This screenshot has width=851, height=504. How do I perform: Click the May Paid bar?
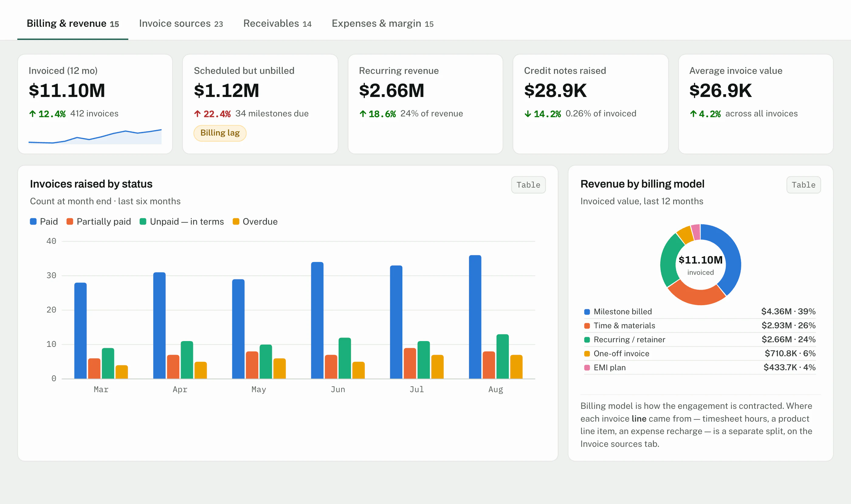[238, 329]
